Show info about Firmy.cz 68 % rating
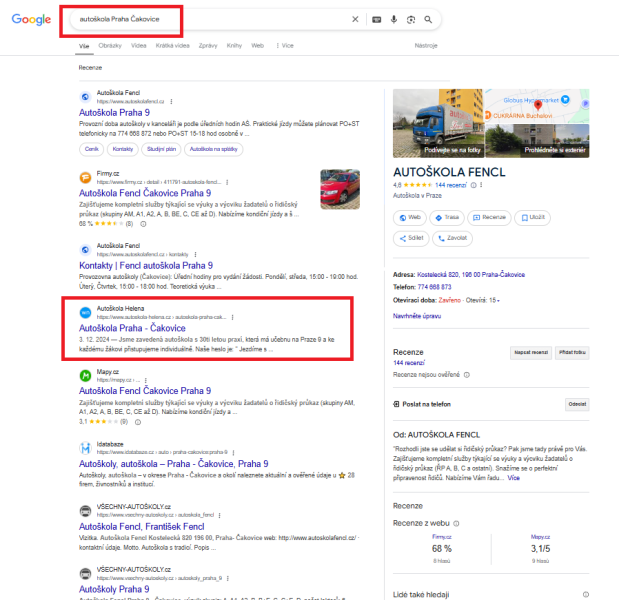The image size is (619, 600). coord(143,224)
